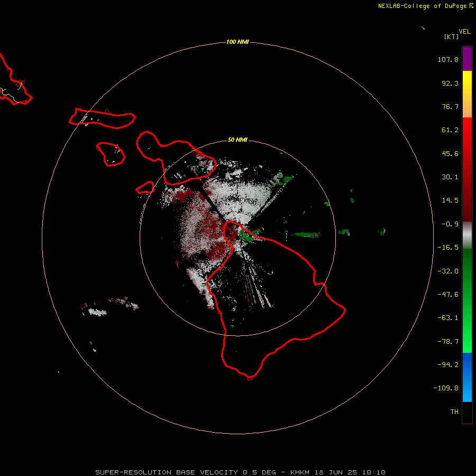476x476 pixels.
Task: Click the -94.2 velocity scale value
Action: (448, 364)
